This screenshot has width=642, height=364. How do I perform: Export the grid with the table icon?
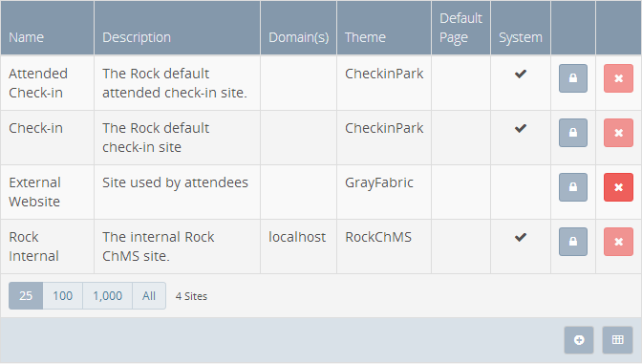pos(617,340)
